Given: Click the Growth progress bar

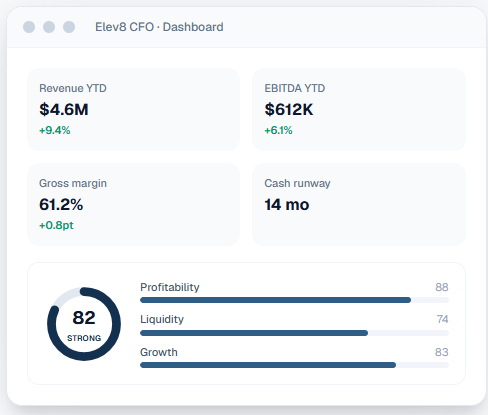Looking at the screenshot, I should 294,365.
